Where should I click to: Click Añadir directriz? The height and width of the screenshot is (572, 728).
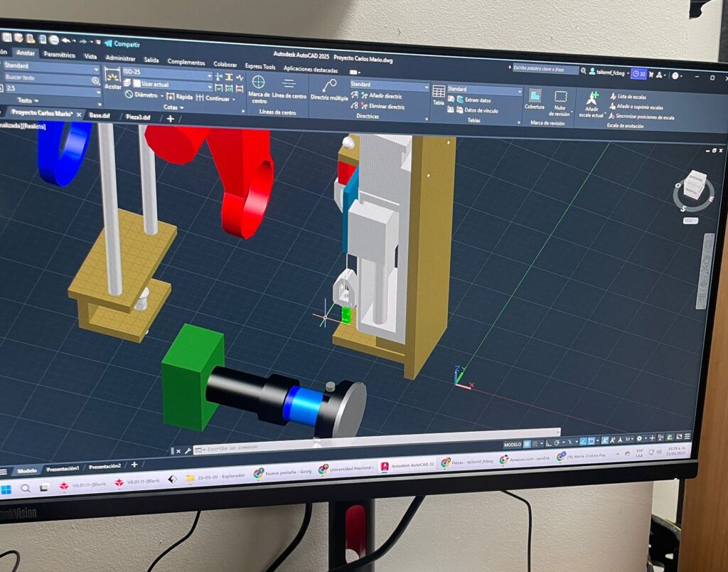pyautogui.click(x=382, y=96)
